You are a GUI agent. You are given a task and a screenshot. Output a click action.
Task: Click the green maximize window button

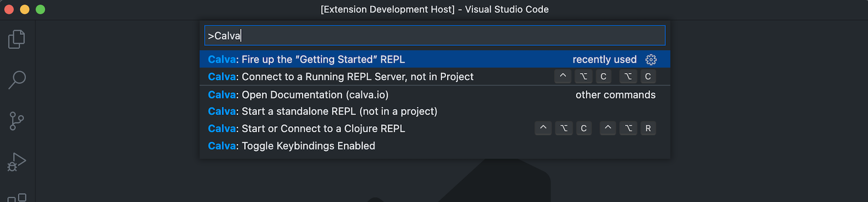[41, 9]
